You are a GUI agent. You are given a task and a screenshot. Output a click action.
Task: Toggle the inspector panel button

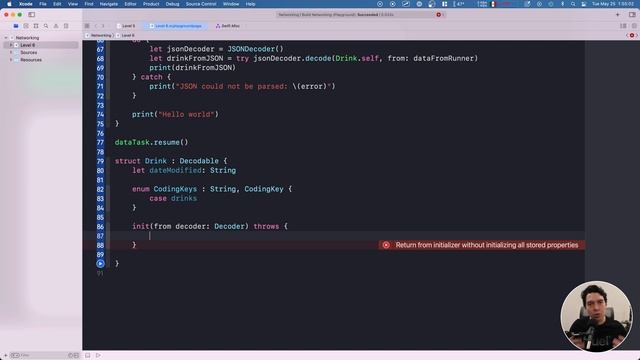[x=632, y=15]
